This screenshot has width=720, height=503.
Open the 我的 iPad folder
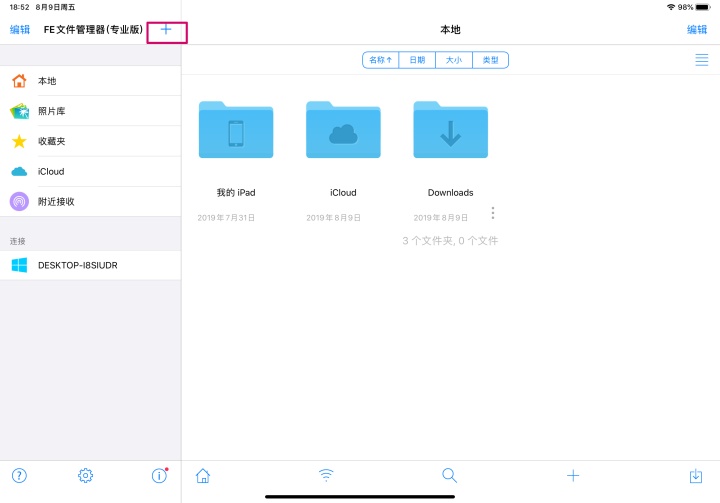click(236, 130)
